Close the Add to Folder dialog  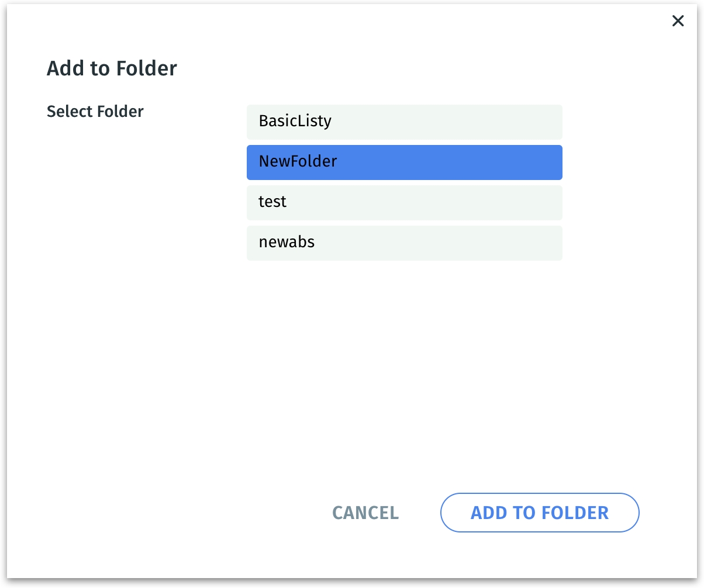pos(678,22)
